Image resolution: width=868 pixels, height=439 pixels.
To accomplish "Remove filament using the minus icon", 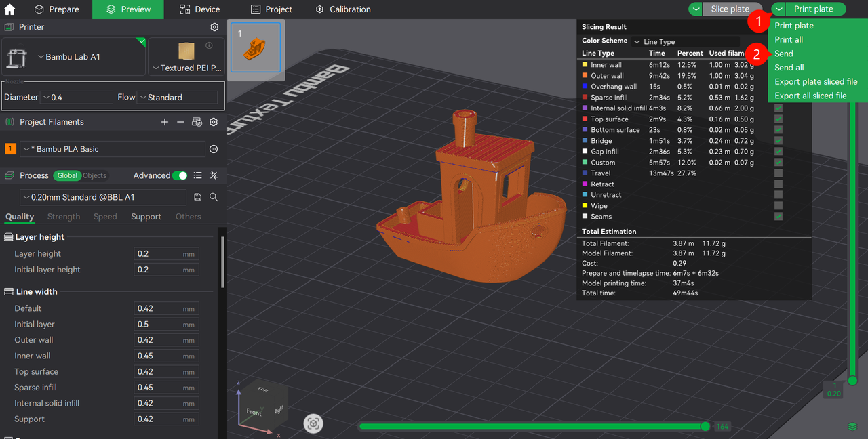I will 180,122.
